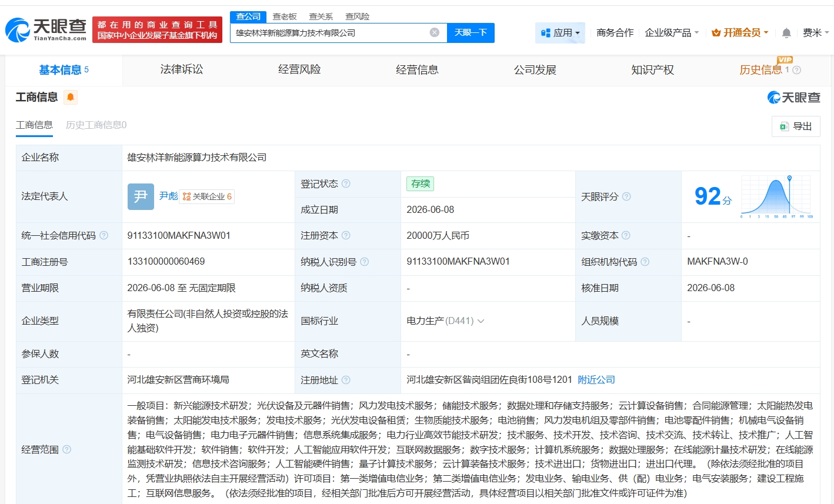
Task: Click the 有限责任公司 company type value
Action: click(x=208, y=321)
